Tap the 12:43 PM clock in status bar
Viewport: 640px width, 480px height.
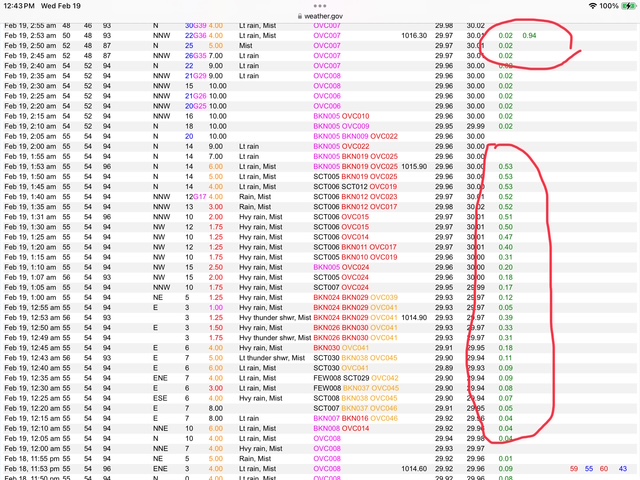21,6
